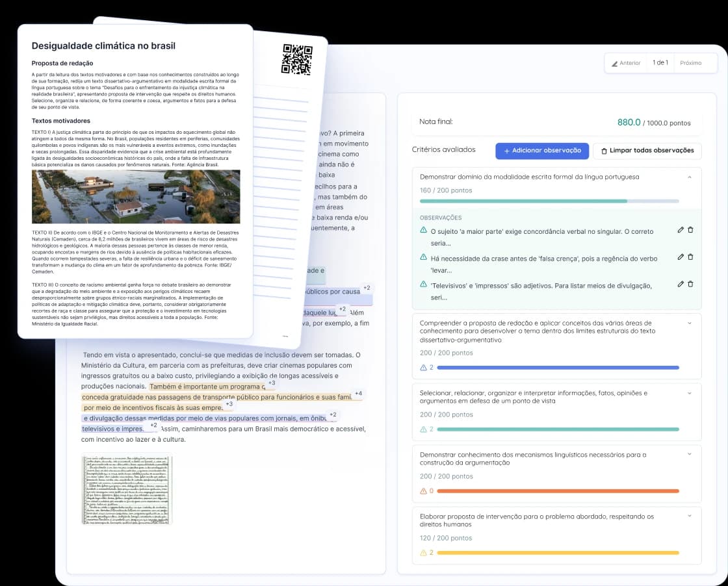Click the +4 badge on 'conceda gratuidade' highlight
This screenshot has height=586, width=728.
(x=358, y=393)
